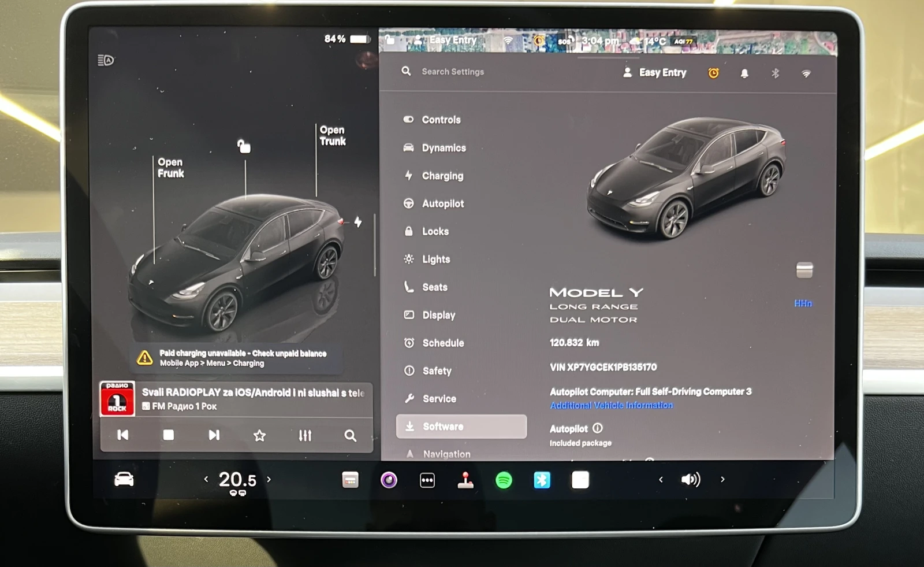
Task: Open the media equalizer settings icon
Action: 305,435
